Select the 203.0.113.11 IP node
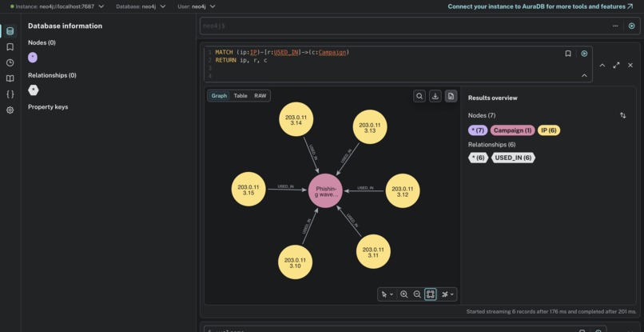Image resolution: width=644 pixels, height=332 pixels. pyautogui.click(x=373, y=252)
